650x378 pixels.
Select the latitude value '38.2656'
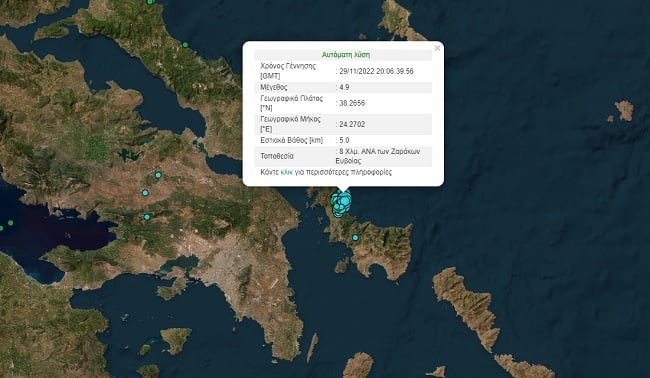tap(352, 103)
